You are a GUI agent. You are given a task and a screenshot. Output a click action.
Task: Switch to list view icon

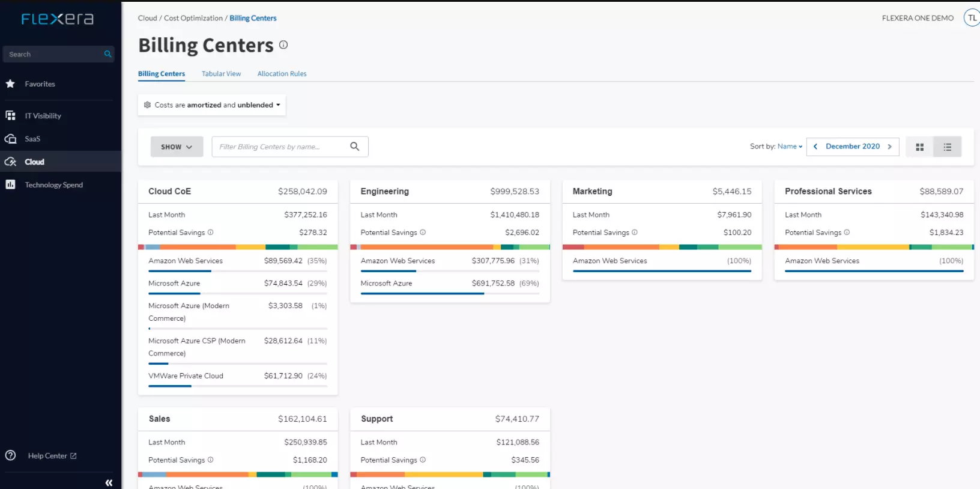click(x=948, y=147)
